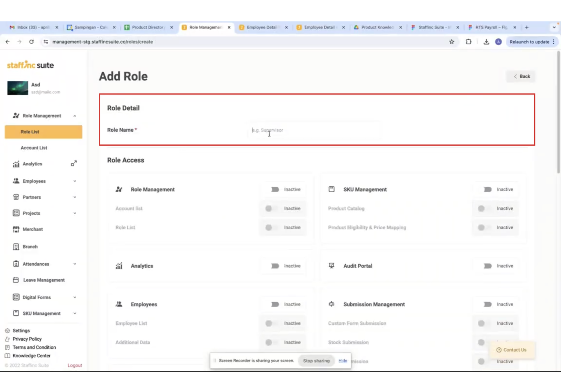Click the Merchant storefront icon in sidebar
The height and width of the screenshot is (392, 561).
16,229
